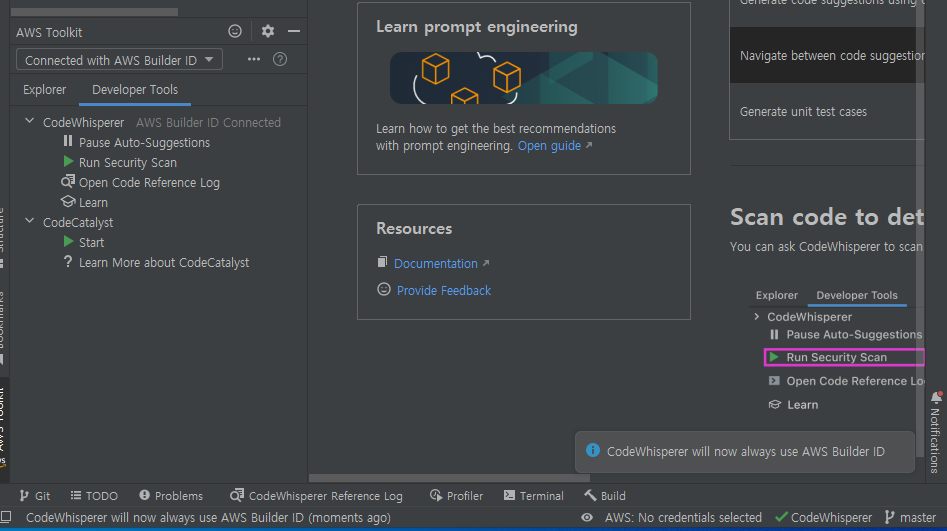Click the document icon next to Documentation
947x531 pixels.
tap(382, 262)
